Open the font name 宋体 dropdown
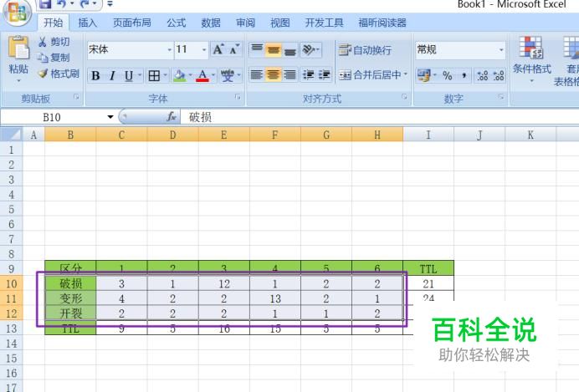Image resolution: width=579 pixels, height=392 pixels. pos(170,49)
